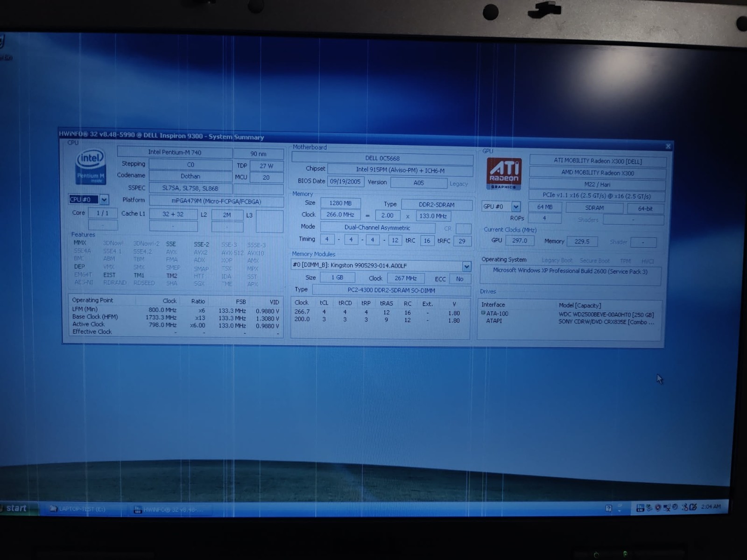Click the 1.3080 V VID value

tap(268, 319)
